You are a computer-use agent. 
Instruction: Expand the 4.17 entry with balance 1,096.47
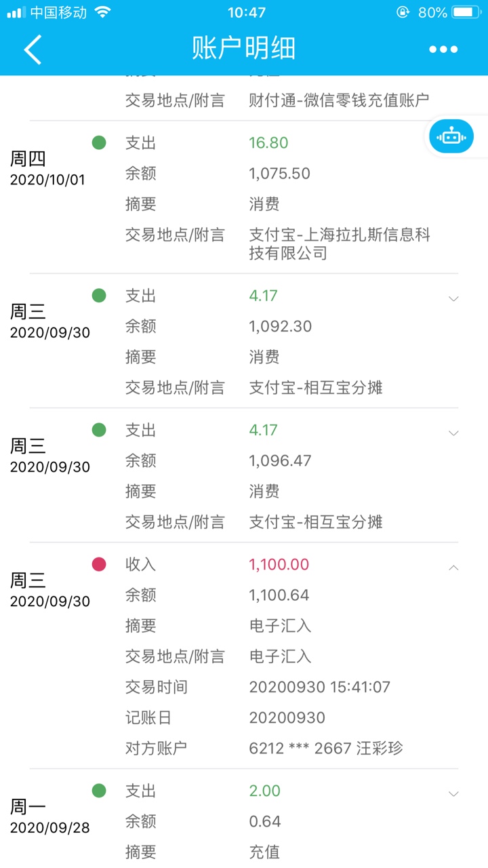pyautogui.click(x=454, y=433)
